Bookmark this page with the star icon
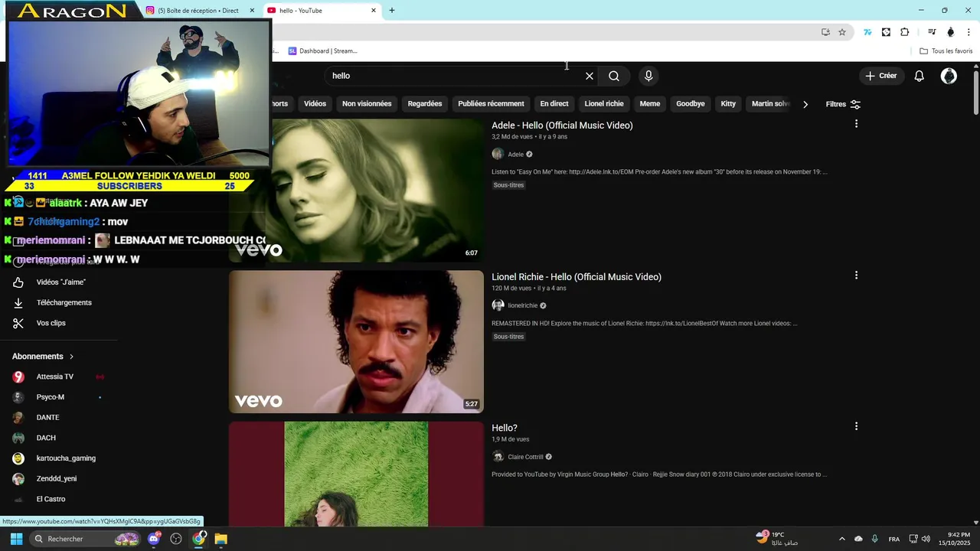This screenshot has width=980, height=551. point(842,32)
